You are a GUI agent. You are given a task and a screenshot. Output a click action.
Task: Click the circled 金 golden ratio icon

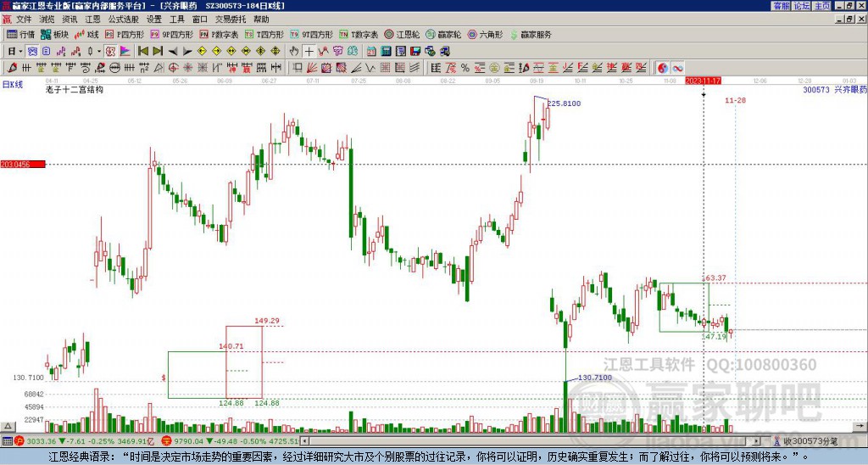[x=494, y=68]
